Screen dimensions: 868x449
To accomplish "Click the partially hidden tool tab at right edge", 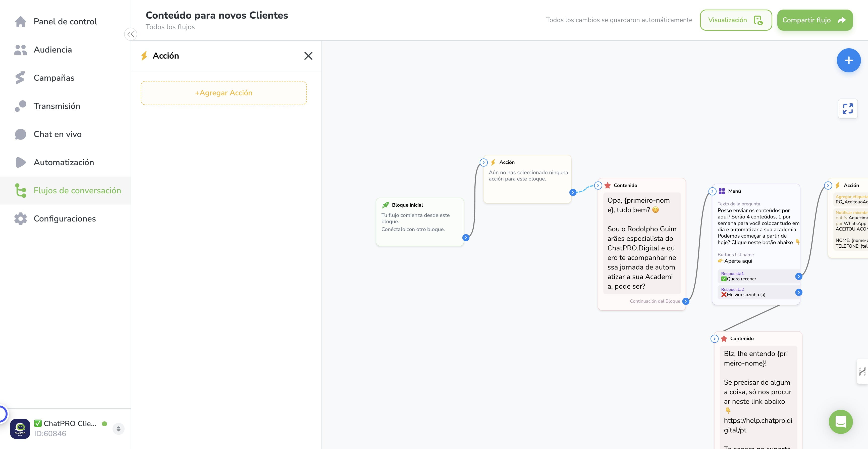I will pyautogui.click(x=863, y=371).
